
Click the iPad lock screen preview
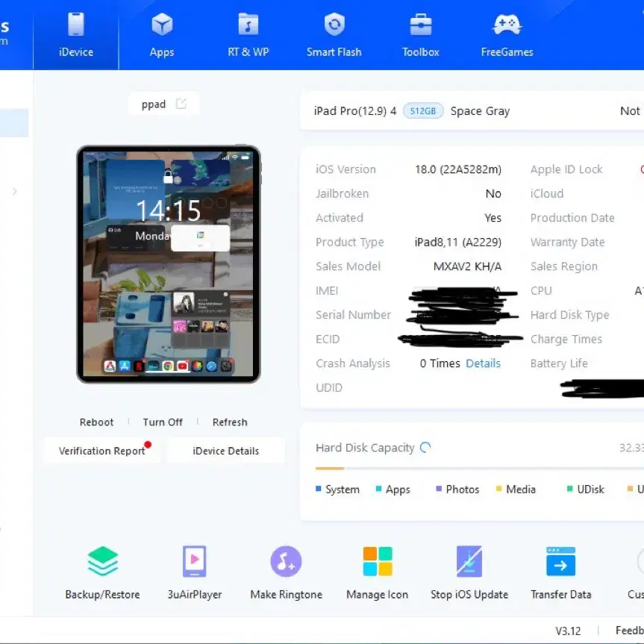coord(169,264)
